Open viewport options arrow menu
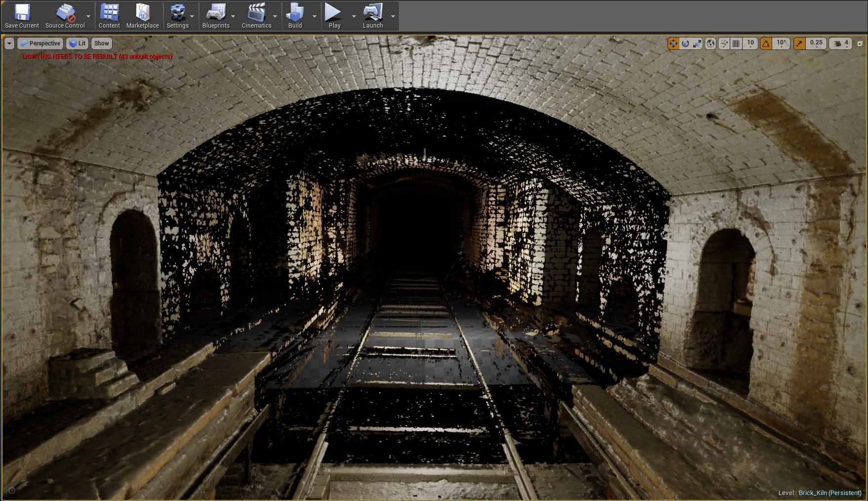 click(9, 43)
